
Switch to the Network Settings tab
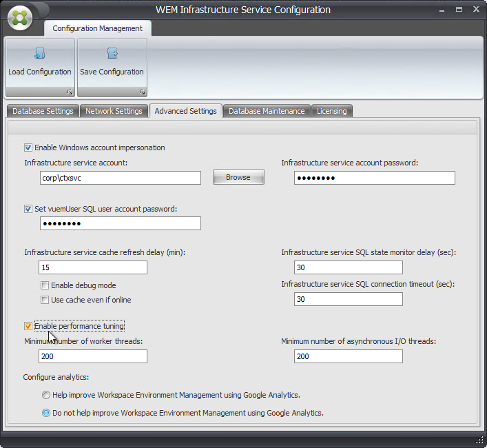(x=114, y=111)
